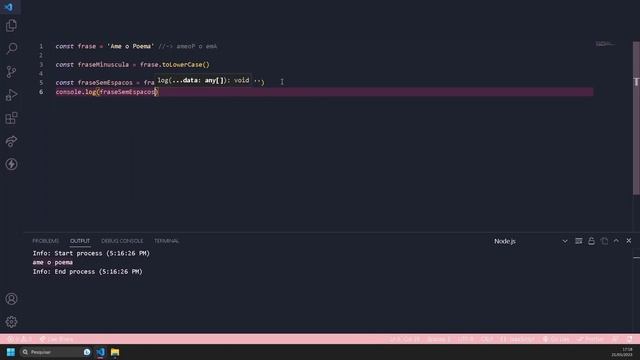640x360 pixels.
Task: Click line number 6 in the gutter
Action: (41, 92)
